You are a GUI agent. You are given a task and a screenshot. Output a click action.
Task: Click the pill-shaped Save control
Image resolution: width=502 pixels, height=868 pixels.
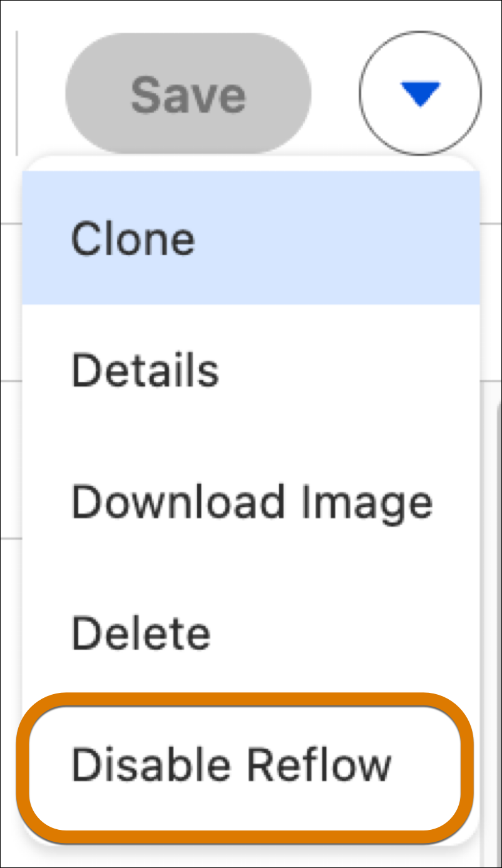click(x=188, y=94)
